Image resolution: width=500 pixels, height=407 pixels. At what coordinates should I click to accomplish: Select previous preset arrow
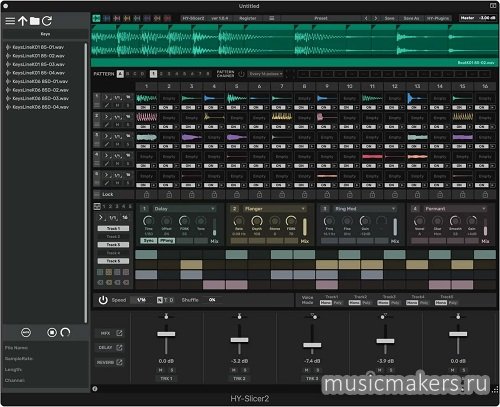366,18
